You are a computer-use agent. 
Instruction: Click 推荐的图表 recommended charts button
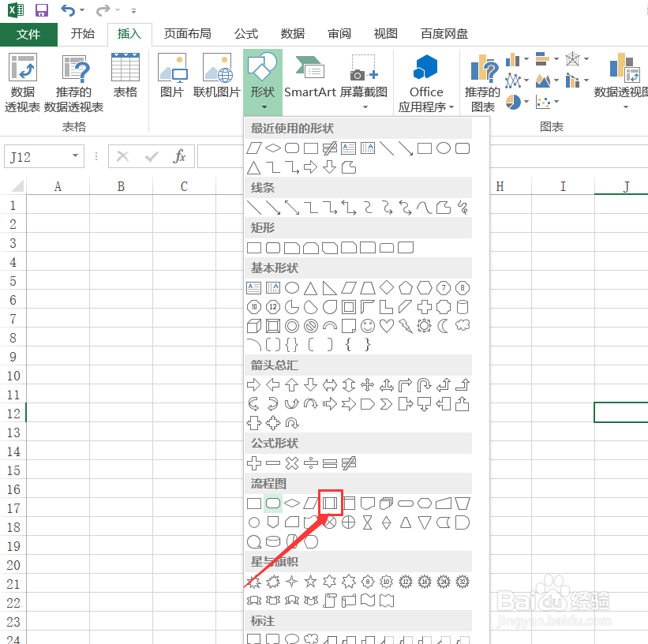click(x=482, y=82)
